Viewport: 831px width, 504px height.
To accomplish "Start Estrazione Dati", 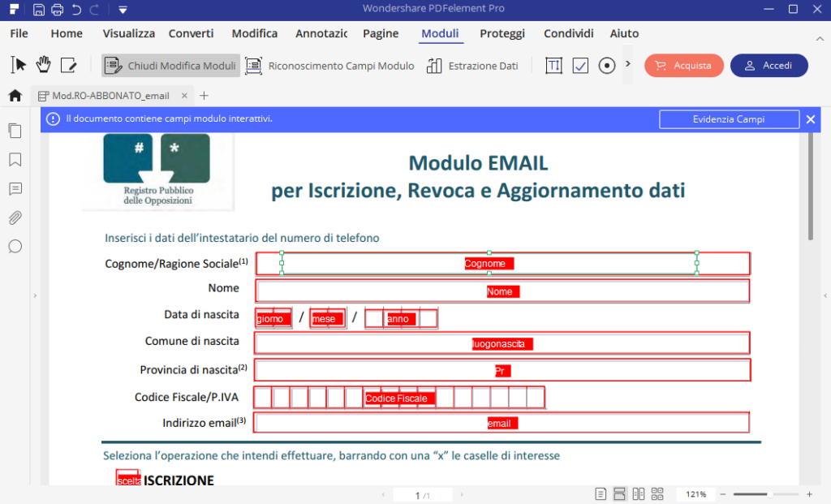I will (473, 66).
